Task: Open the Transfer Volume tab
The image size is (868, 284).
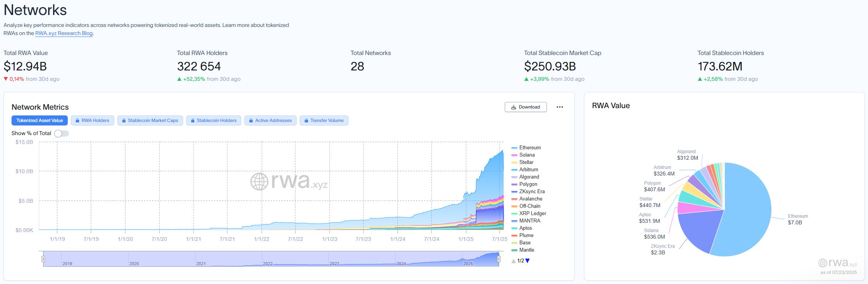Action: 324,120
